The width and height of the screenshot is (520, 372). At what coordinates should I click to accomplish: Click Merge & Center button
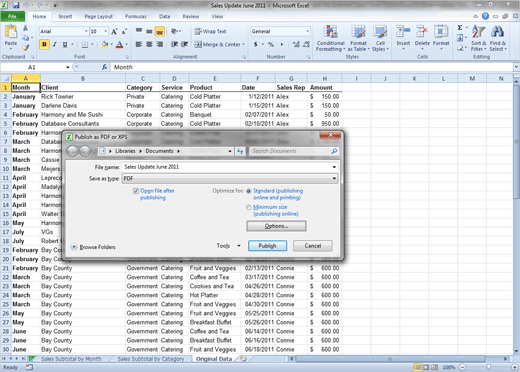pos(218,44)
